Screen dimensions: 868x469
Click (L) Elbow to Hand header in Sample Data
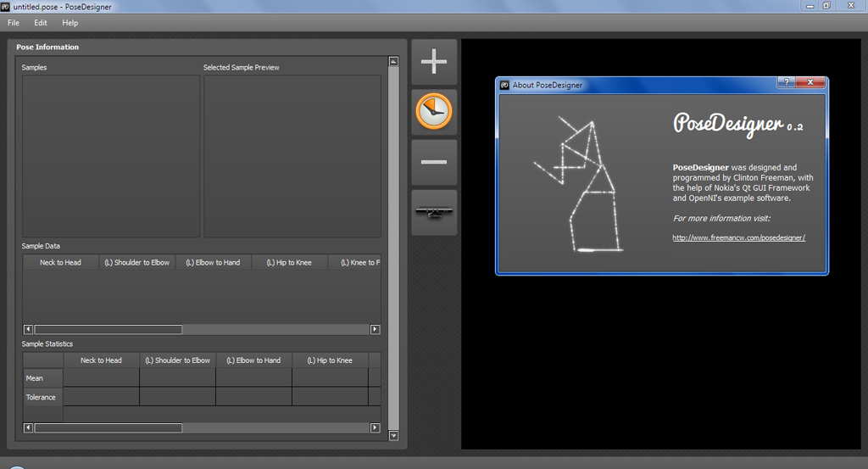pyautogui.click(x=213, y=262)
